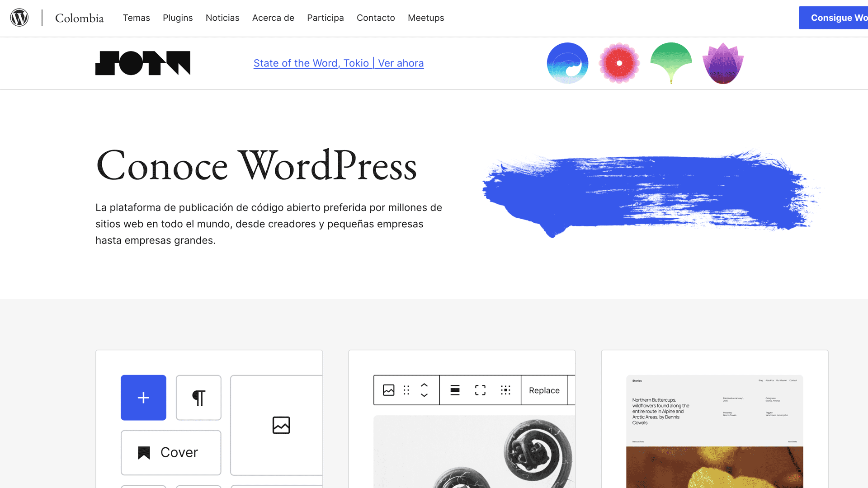
Task: Click the Replace button in the toolbar
Action: (x=544, y=390)
